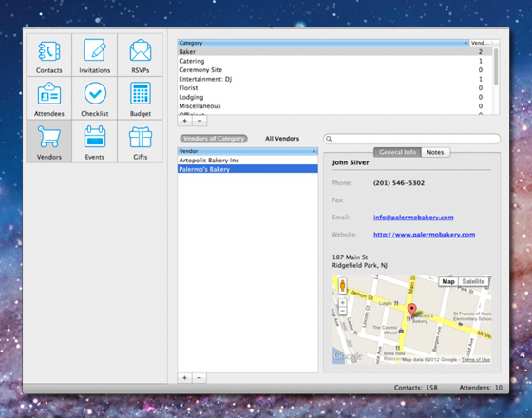Open the Invitations section

[95, 55]
